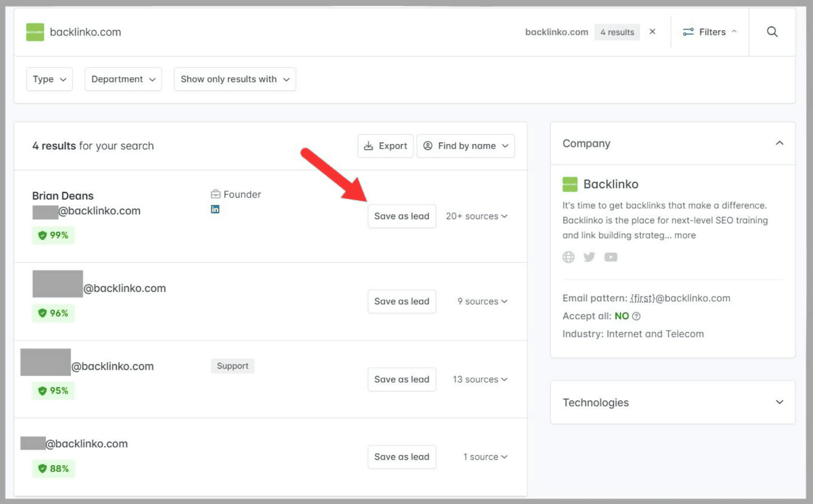Click the search magnifier icon
This screenshot has height=504, width=813.
tap(772, 32)
